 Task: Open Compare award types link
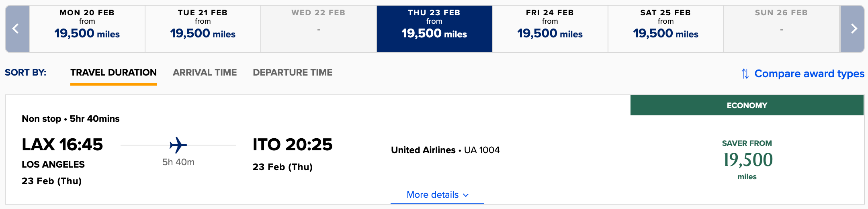[809, 74]
